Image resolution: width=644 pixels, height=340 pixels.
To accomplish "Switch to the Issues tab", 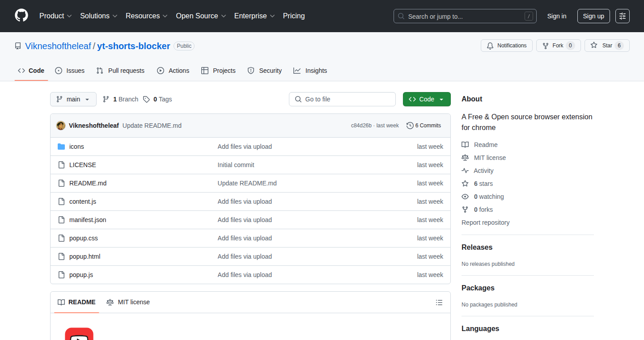I will 70,71.
